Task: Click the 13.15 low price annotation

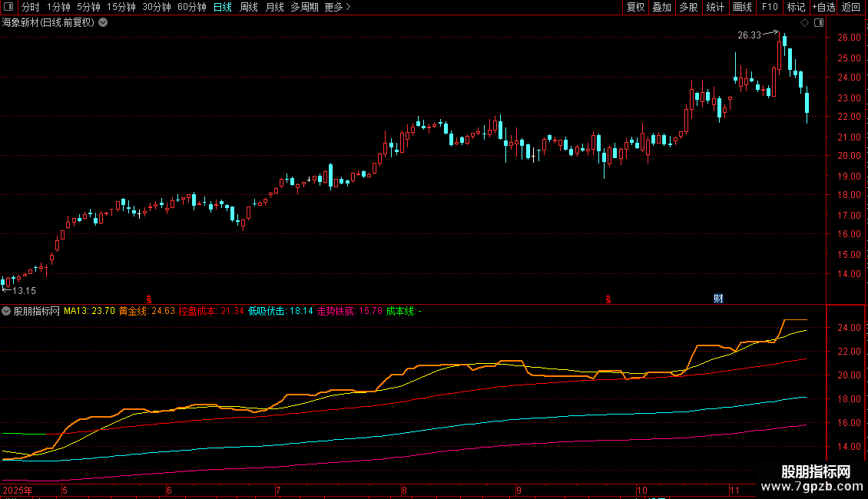Action: pyautogui.click(x=25, y=291)
